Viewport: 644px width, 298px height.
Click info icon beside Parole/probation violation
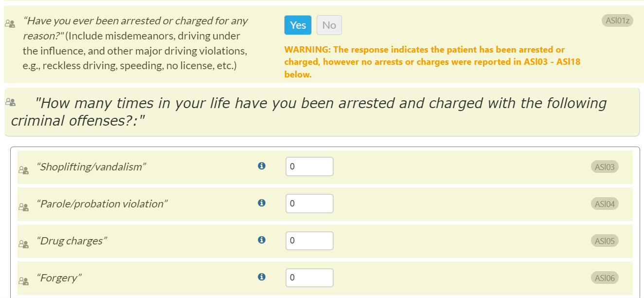(262, 203)
